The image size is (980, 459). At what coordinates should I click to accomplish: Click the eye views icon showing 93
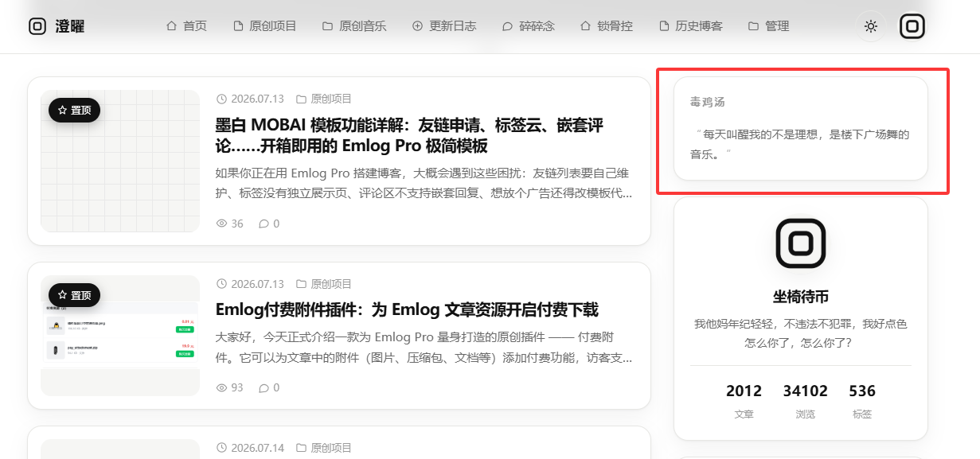[x=222, y=387]
